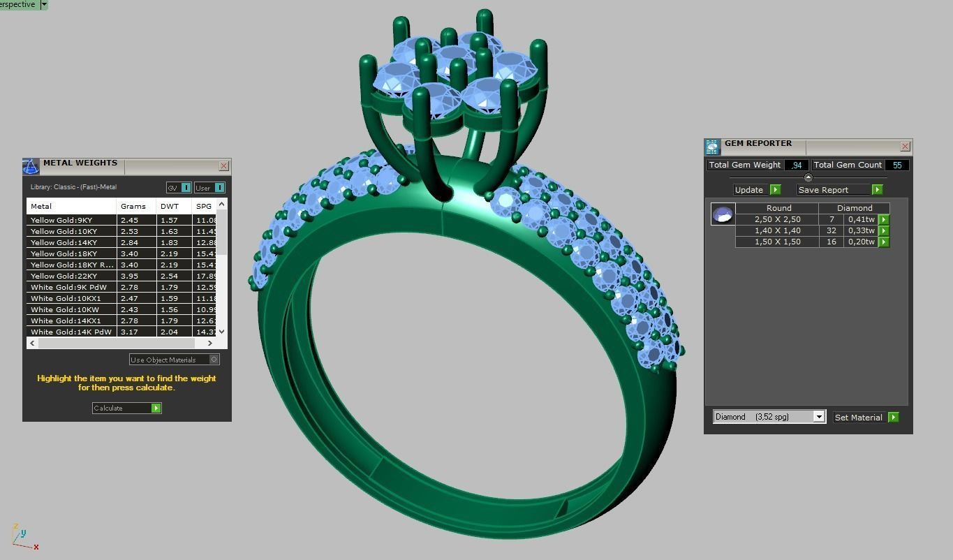Click the 0,20tw carat weight cell
This screenshot has height=560, width=953.
pos(861,242)
